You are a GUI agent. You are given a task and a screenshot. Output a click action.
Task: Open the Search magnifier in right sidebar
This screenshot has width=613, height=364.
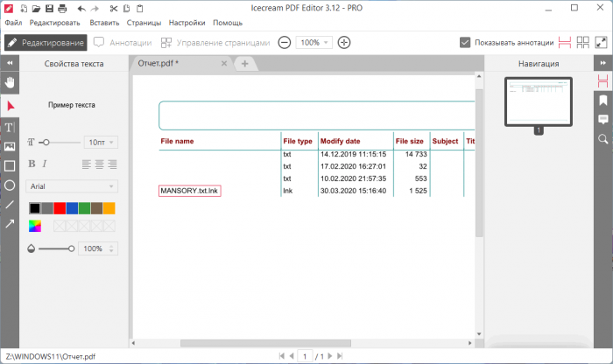(x=603, y=139)
